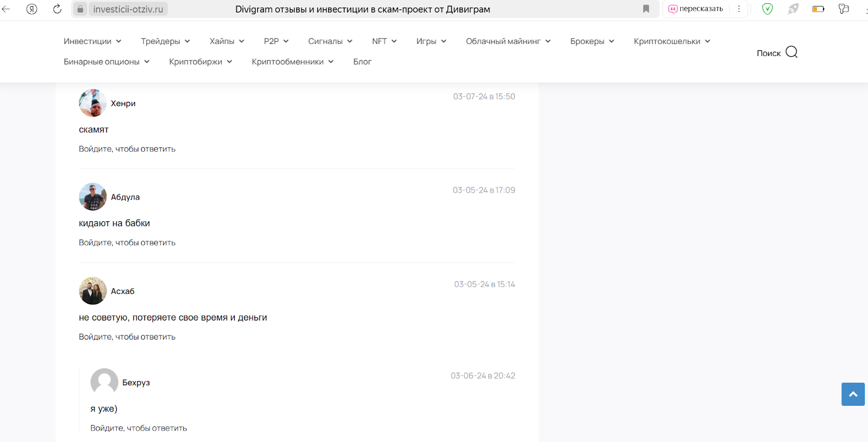Expand the Брокеры menu
The width and height of the screenshot is (868, 442).
coord(592,41)
